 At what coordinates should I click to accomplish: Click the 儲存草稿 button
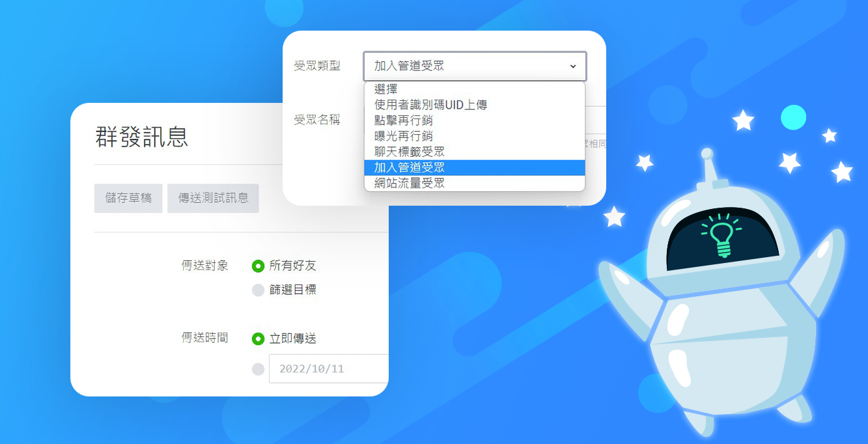coord(128,198)
